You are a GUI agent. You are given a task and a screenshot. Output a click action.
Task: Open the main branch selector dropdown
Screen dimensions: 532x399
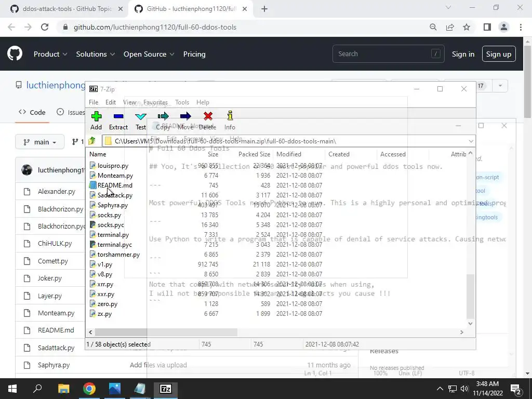tap(39, 142)
